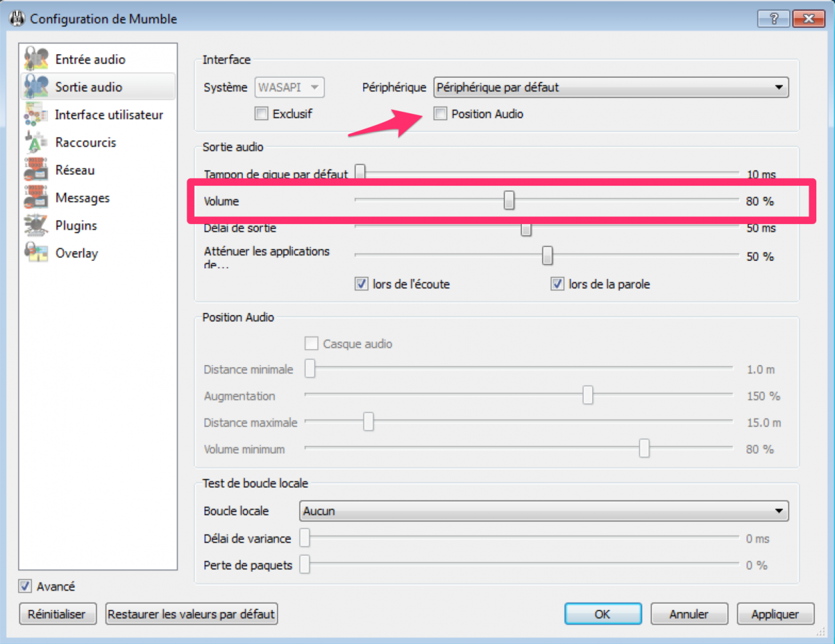Screen dimensions: 835x644
Task: Open the Plugins settings icon
Action: (35, 226)
